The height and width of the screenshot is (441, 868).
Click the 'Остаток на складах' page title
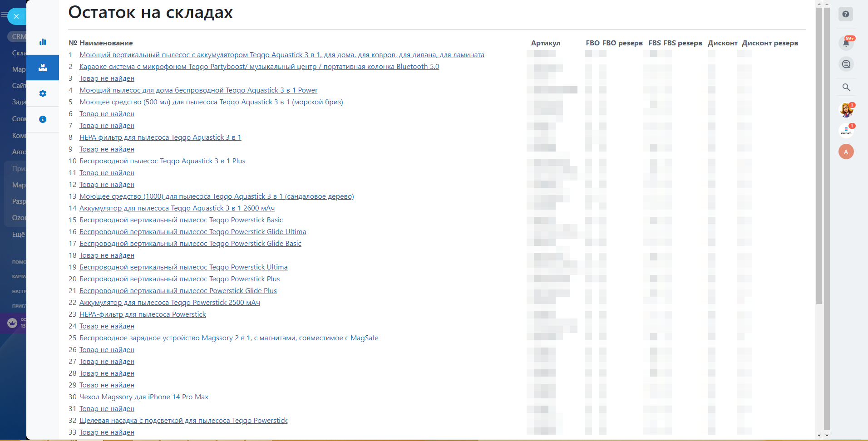(150, 12)
